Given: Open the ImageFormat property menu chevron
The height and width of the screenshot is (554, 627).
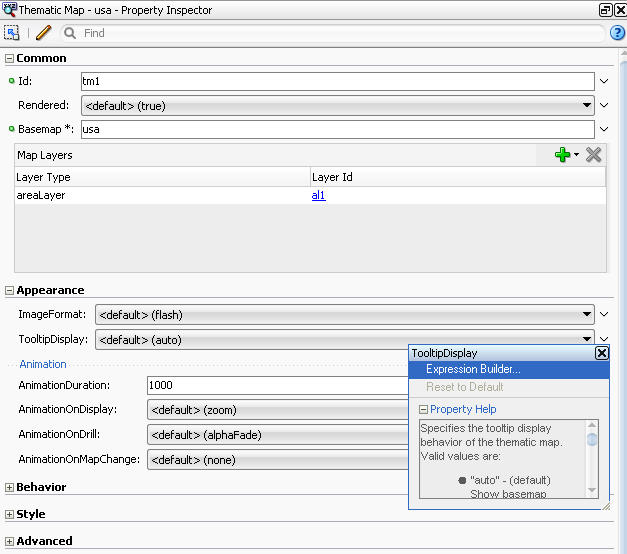Looking at the screenshot, I should pyautogui.click(x=604, y=314).
